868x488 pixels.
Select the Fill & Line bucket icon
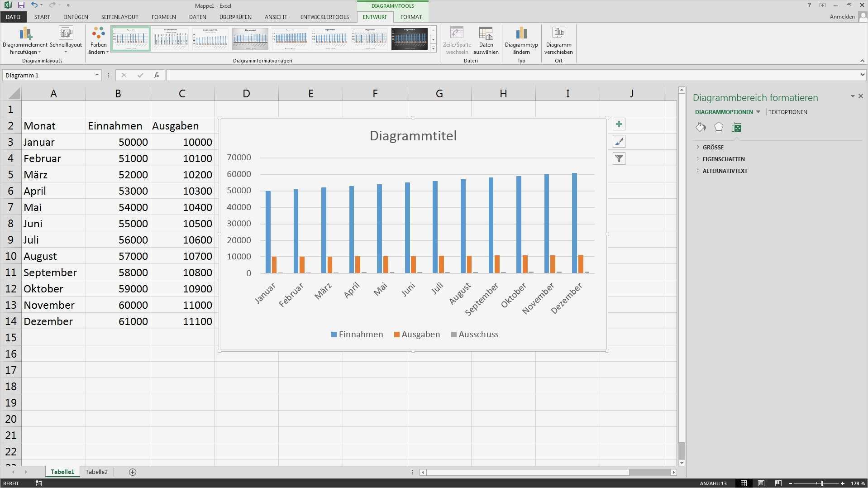tap(701, 128)
